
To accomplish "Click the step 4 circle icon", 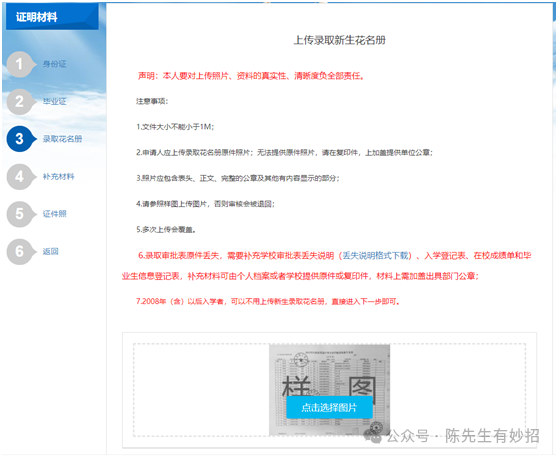I will coord(20,177).
